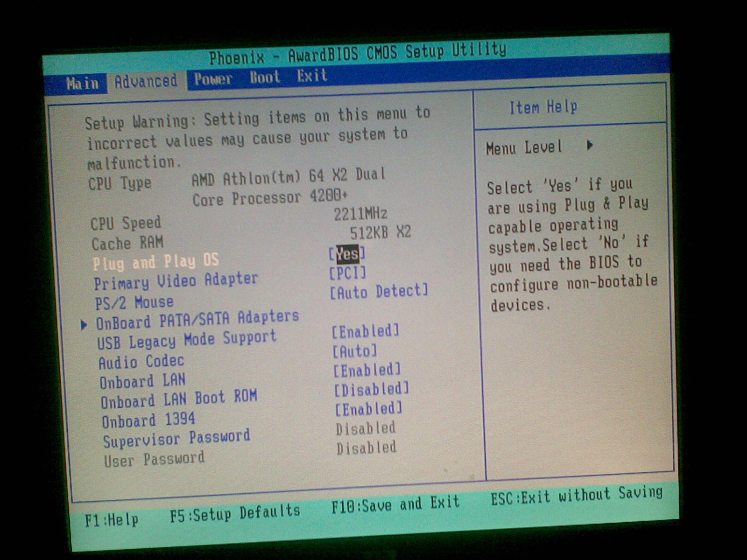Click F10:Save and Exit in footer
This screenshot has width=747, height=560.
coord(395,504)
